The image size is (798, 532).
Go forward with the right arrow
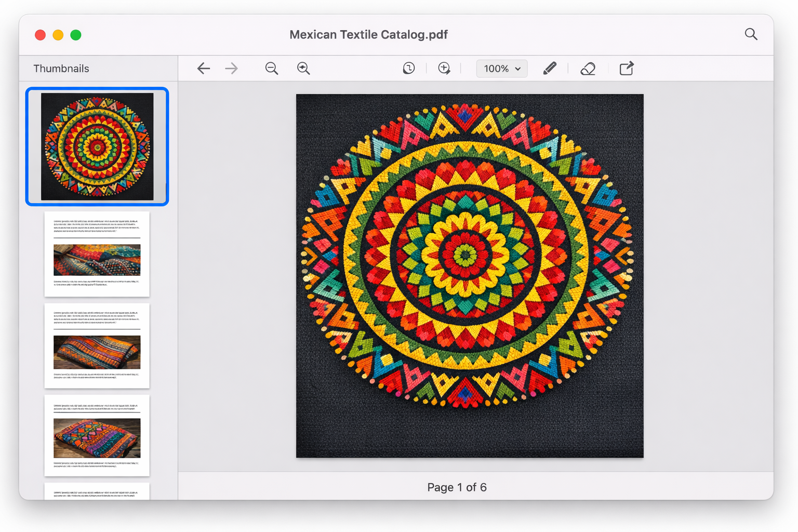coord(232,69)
